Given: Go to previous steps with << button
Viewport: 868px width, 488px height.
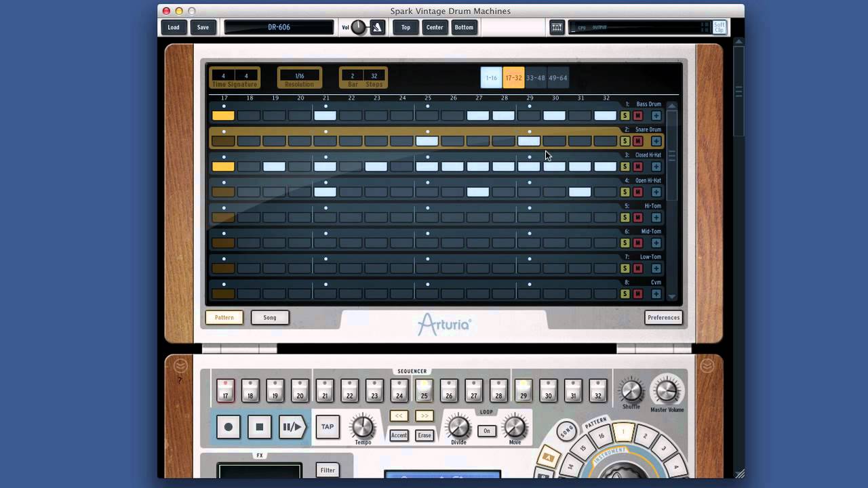Looking at the screenshot, I should [x=399, y=415].
